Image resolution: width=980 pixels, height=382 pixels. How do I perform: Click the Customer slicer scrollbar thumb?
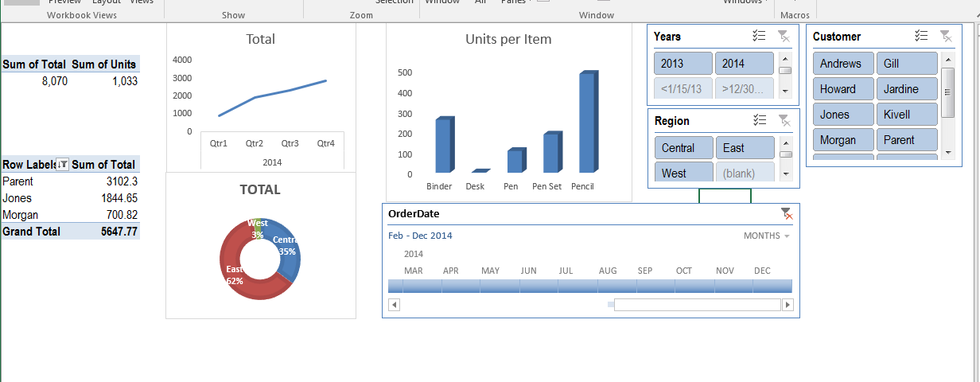[x=947, y=92]
